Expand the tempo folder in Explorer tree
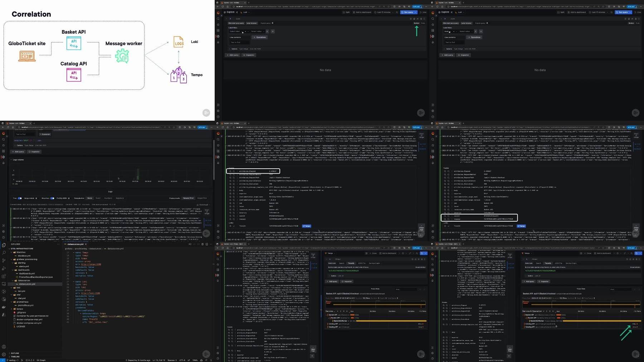The image size is (644, 362). coord(20,309)
